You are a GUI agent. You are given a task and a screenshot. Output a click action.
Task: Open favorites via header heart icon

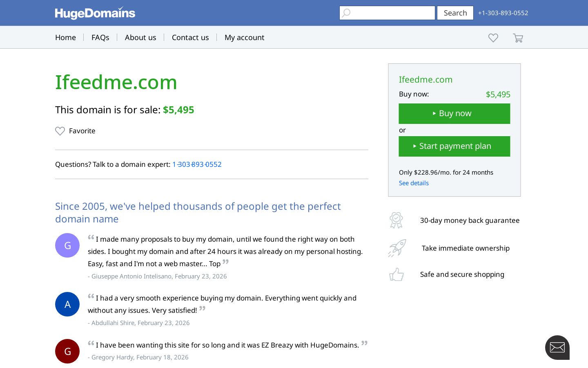point(493,38)
